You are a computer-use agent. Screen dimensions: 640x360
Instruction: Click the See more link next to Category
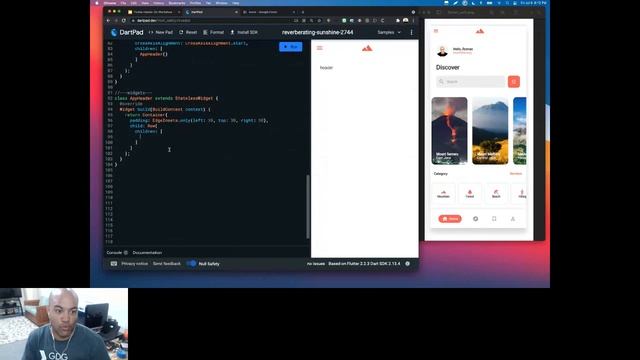coord(516,173)
